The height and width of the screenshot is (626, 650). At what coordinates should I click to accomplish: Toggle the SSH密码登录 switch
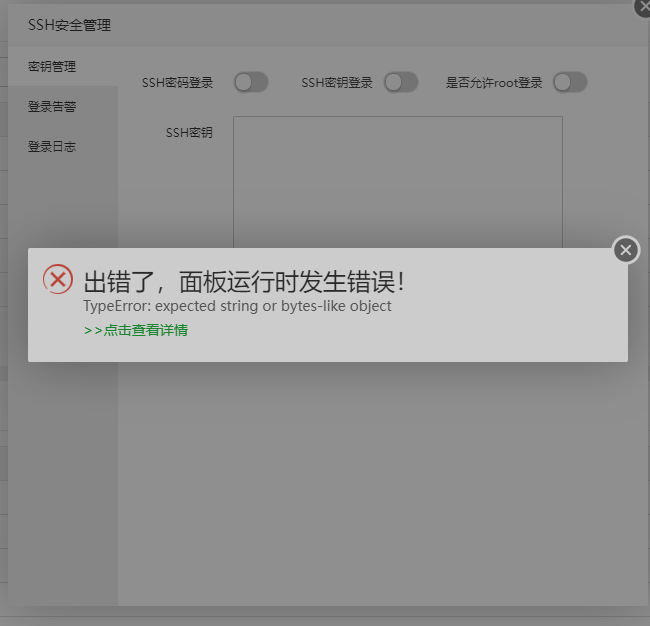click(251, 82)
